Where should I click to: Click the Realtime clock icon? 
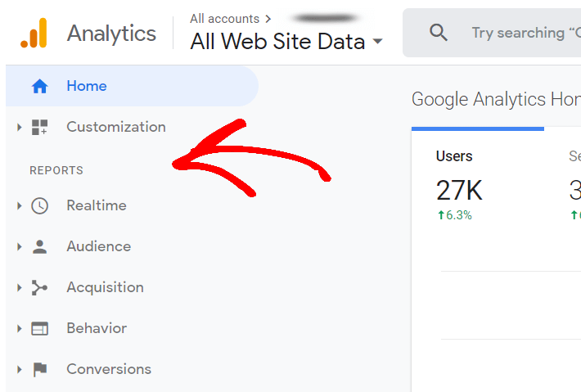click(x=39, y=205)
